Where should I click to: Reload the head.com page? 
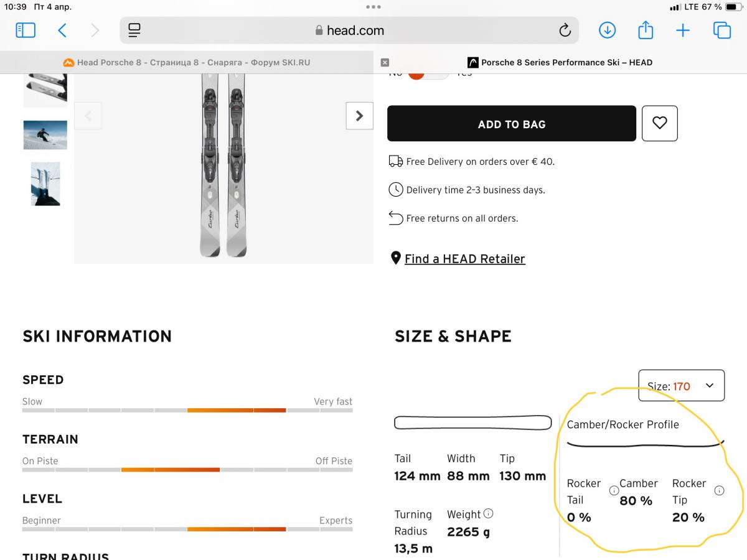[x=565, y=30]
